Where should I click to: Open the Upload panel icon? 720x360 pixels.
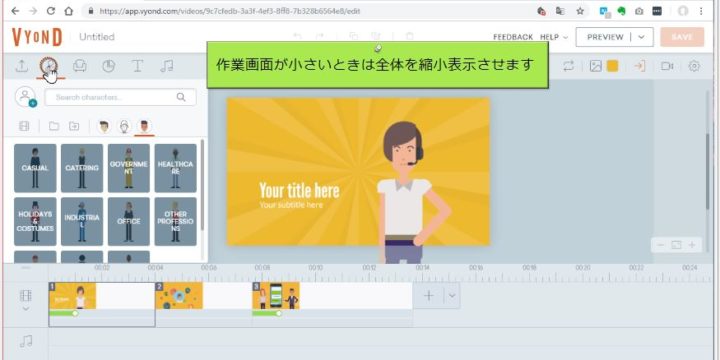21,66
